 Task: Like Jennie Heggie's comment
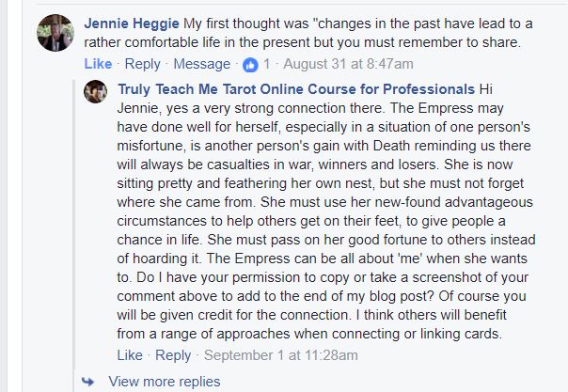tap(98, 64)
